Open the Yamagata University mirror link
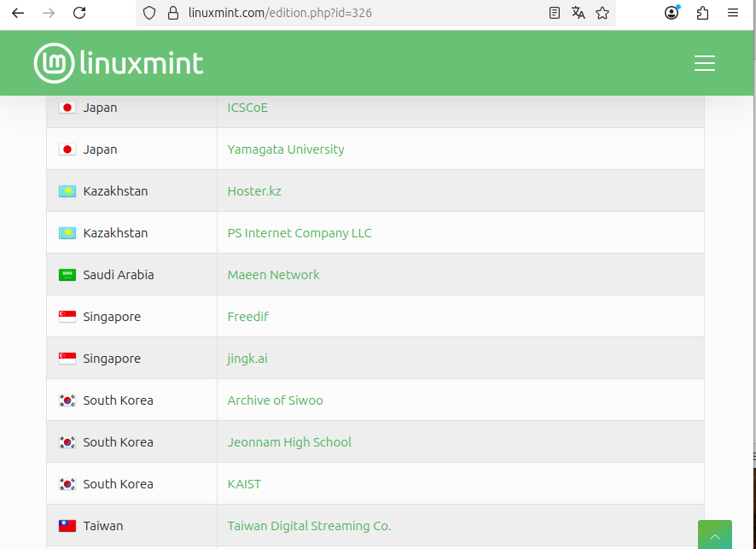Viewport: 756px width, 549px height. coord(286,149)
